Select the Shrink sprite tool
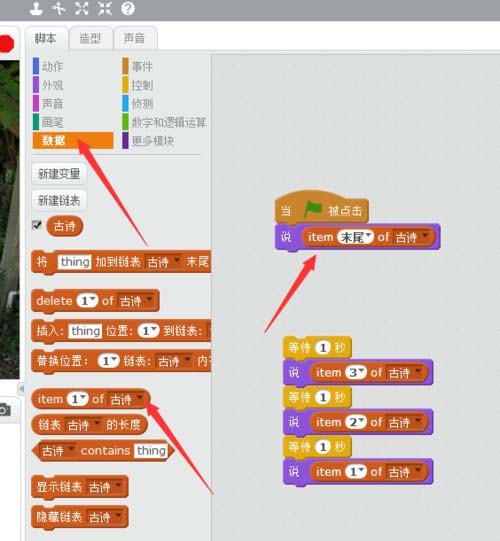This screenshot has width=500, height=541. tap(105, 9)
